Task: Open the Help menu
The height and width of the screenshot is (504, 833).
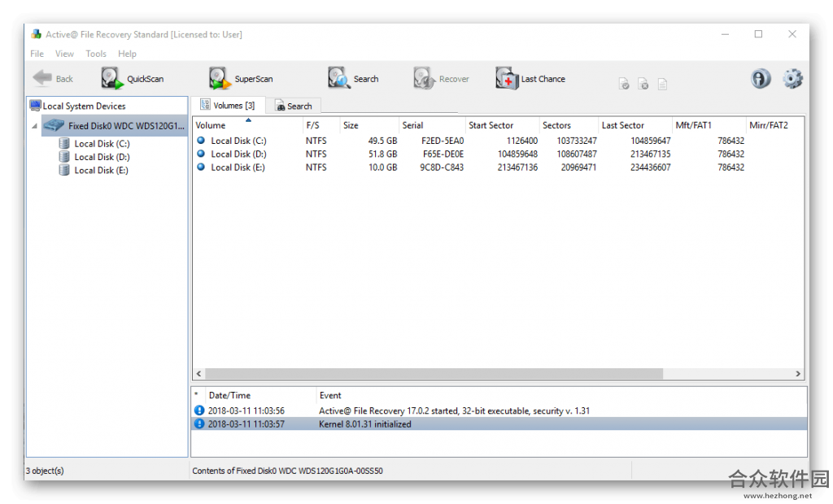Action: [x=127, y=54]
